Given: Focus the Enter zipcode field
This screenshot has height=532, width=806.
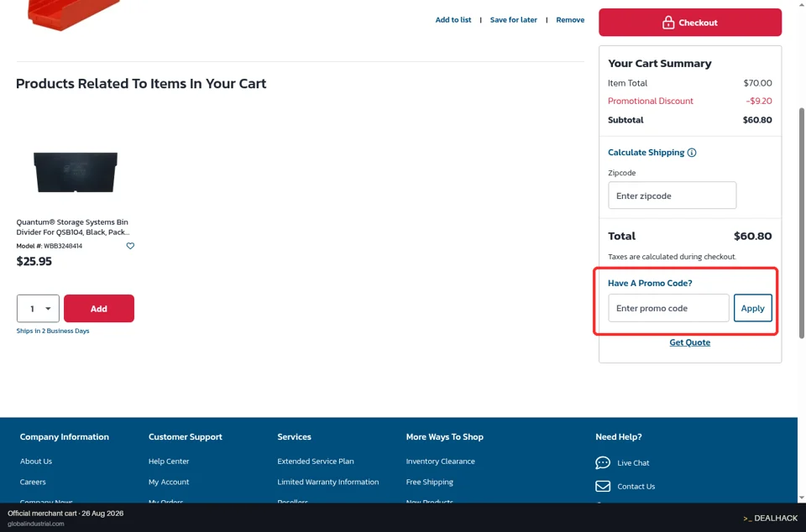Looking at the screenshot, I should click(x=672, y=196).
